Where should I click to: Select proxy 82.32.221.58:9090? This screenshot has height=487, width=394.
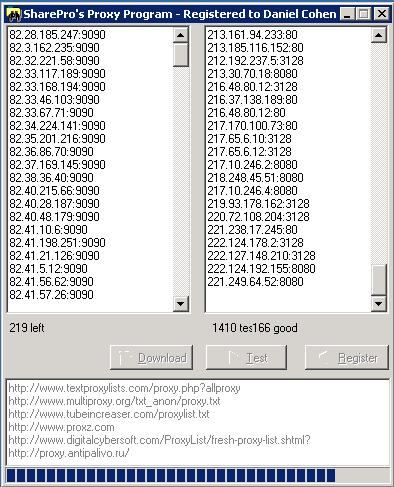pos(54,61)
